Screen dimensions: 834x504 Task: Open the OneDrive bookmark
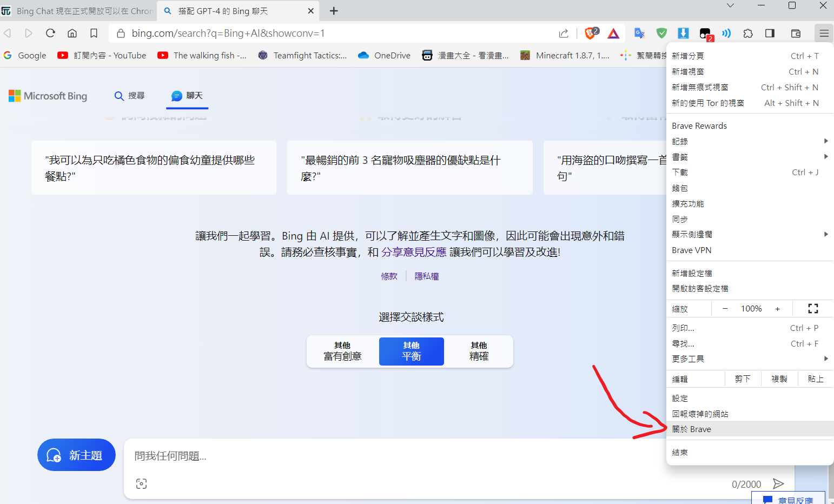(x=384, y=55)
